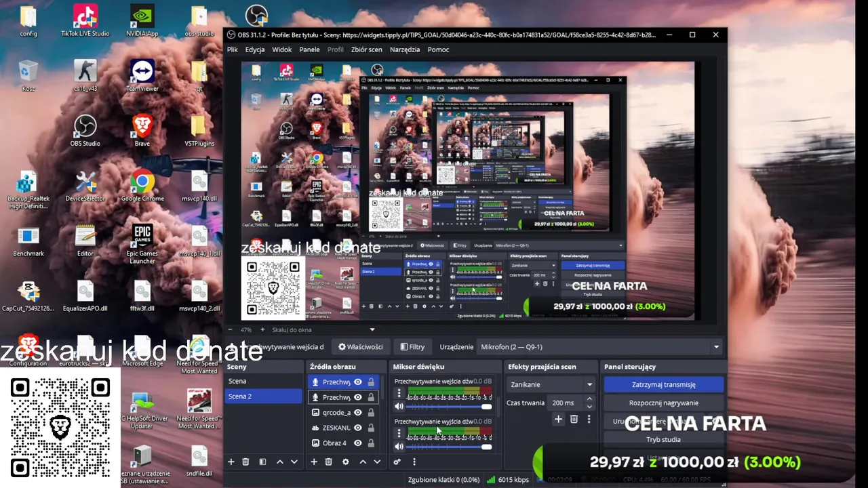Mute Przechwytywanie wyjścia dźw speaker icon
Screen dimensions: 868x488
[399, 447]
